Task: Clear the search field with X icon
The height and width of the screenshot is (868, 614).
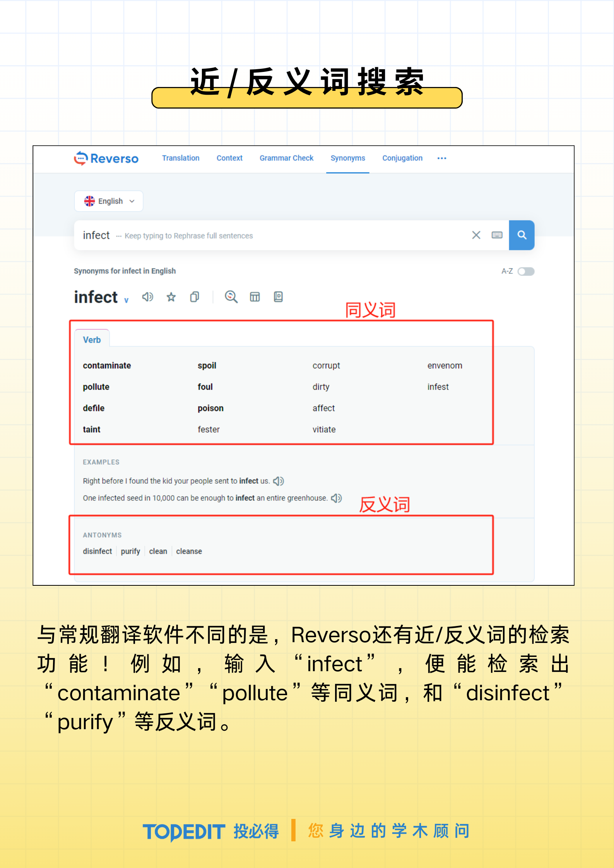Action: click(476, 235)
